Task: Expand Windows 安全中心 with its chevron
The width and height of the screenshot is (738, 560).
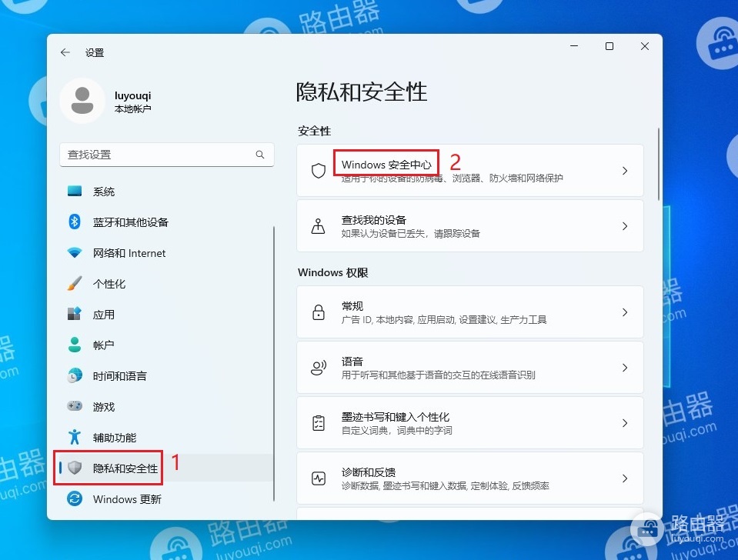Action: (625, 171)
